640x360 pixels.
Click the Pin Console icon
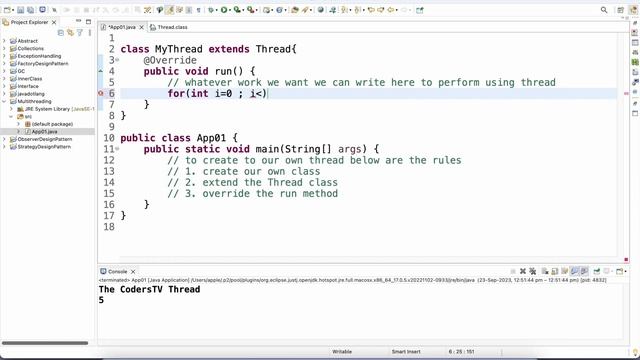pyautogui.click(x=597, y=271)
